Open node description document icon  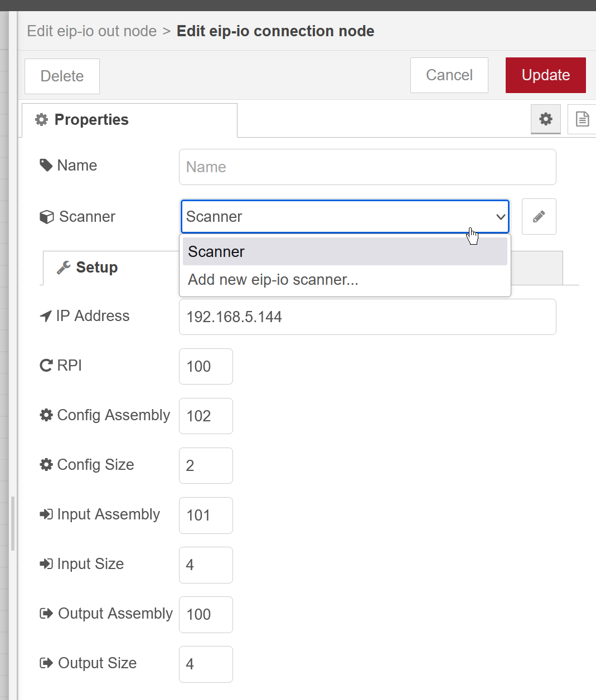pos(582,119)
